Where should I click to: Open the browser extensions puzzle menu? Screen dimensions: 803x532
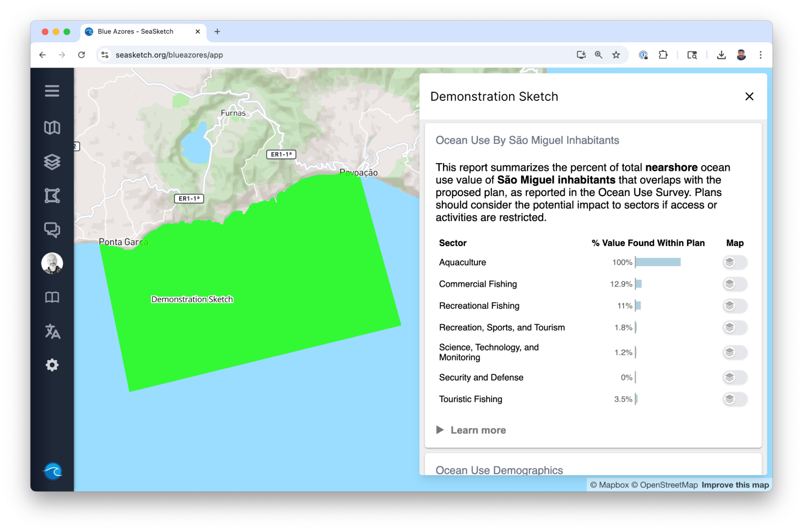pos(663,55)
